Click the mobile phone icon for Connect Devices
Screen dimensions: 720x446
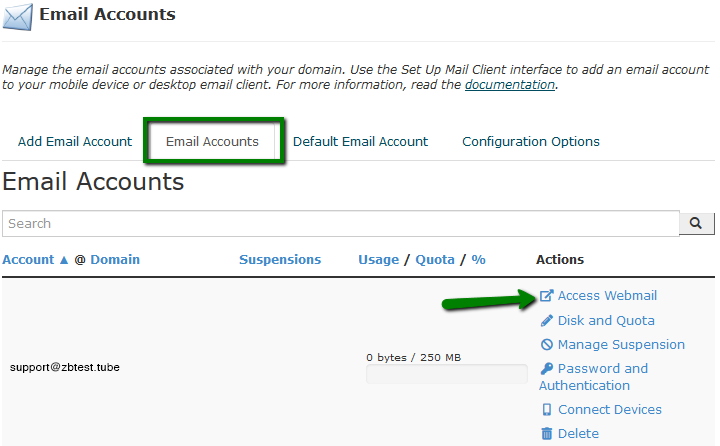547,410
